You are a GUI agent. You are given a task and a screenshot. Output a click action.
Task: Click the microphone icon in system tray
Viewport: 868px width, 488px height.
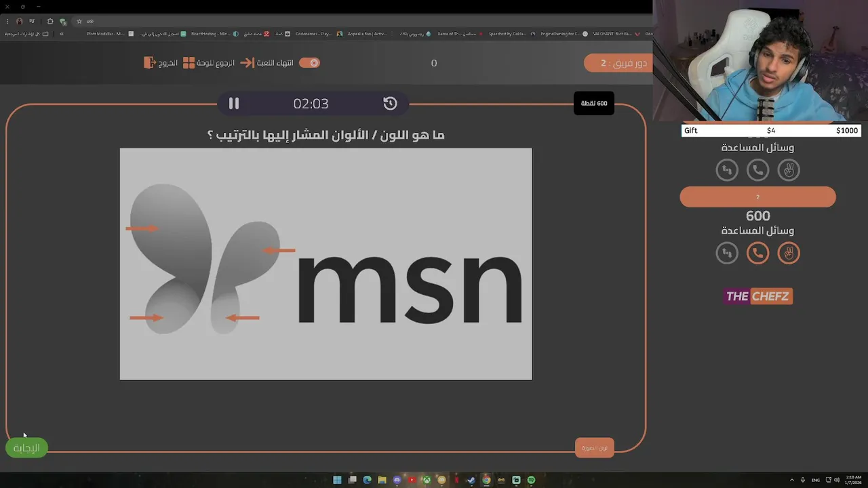[803, 480]
